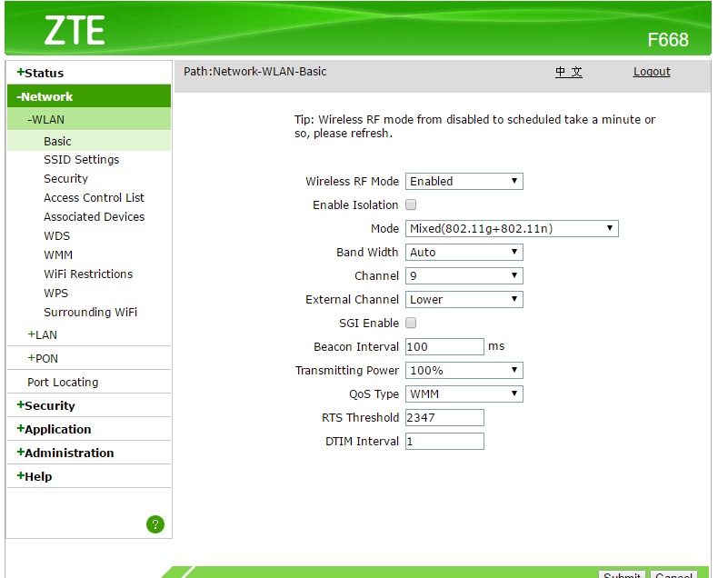
Task: Open the WLAN Security submenu item
Action: (x=65, y=179)
